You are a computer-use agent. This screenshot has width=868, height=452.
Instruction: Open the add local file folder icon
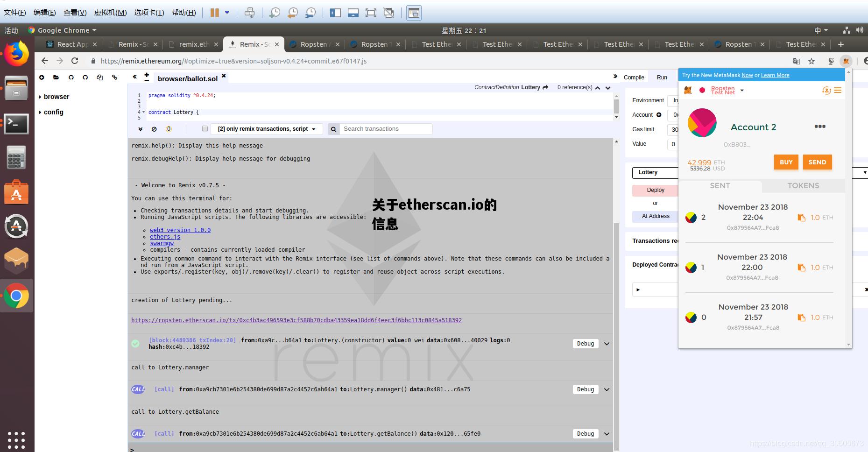pyautogui.click(x=56, y=78)
